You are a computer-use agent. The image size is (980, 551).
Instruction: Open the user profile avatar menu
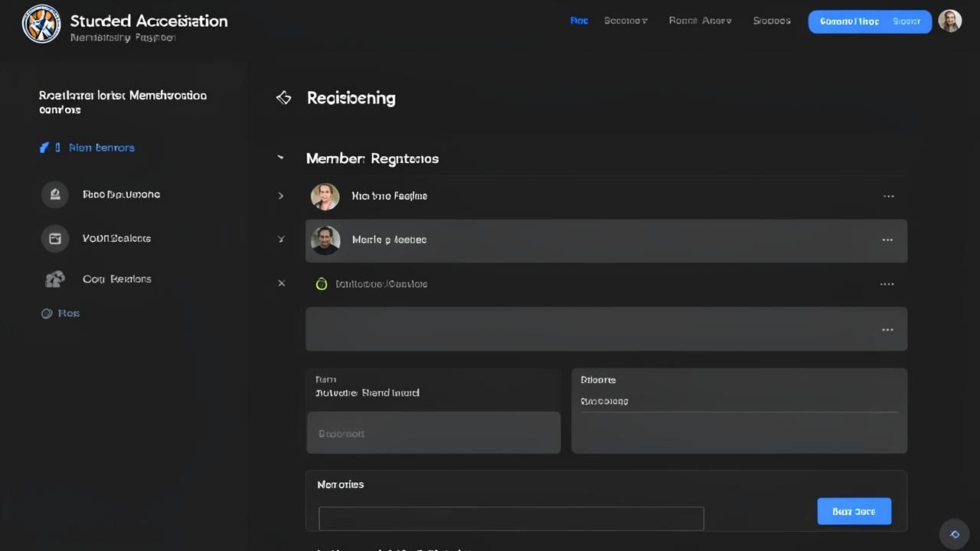pyautogui.click(x=950, y=21)
